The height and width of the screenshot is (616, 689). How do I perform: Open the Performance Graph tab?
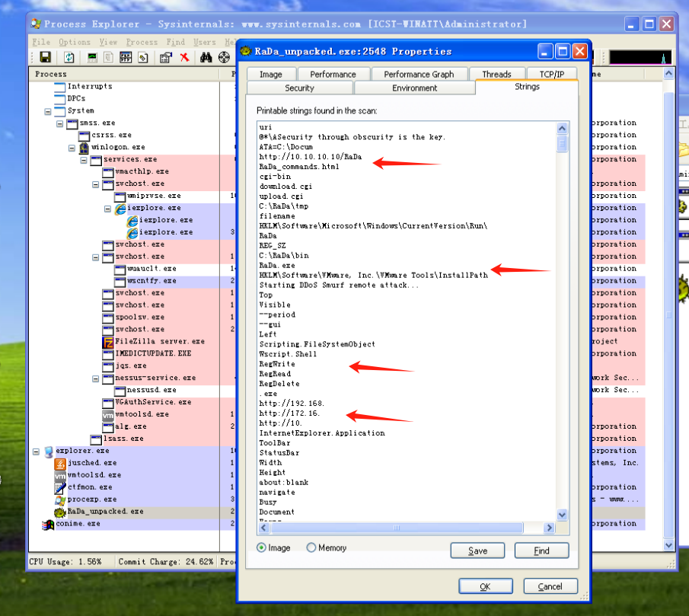[419, 75]
